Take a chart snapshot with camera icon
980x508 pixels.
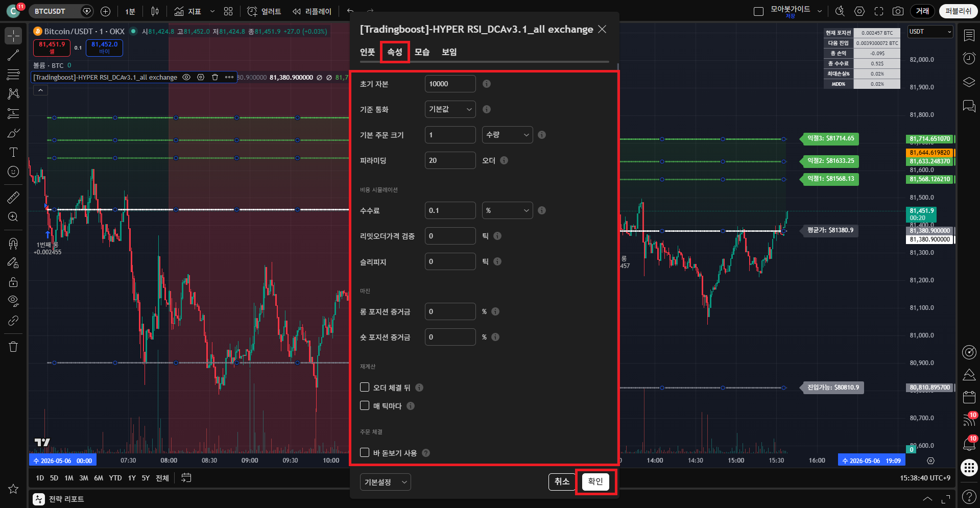click(x=898, y=11)
